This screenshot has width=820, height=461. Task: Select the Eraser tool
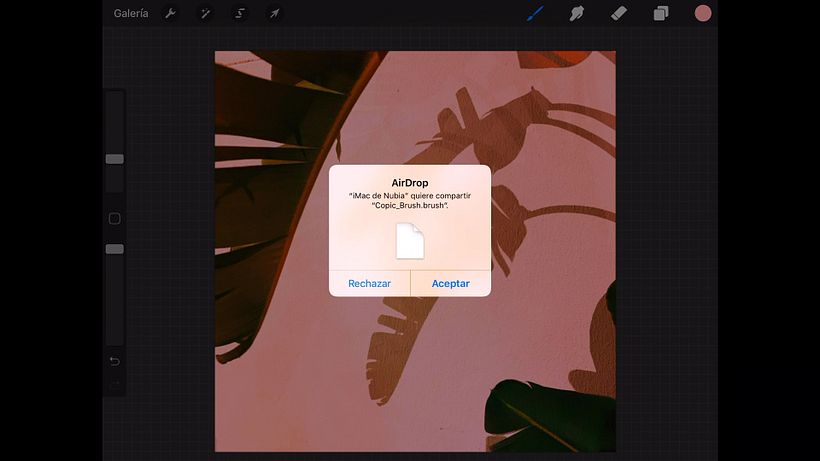pyautogui.click(x=619, y=14)
